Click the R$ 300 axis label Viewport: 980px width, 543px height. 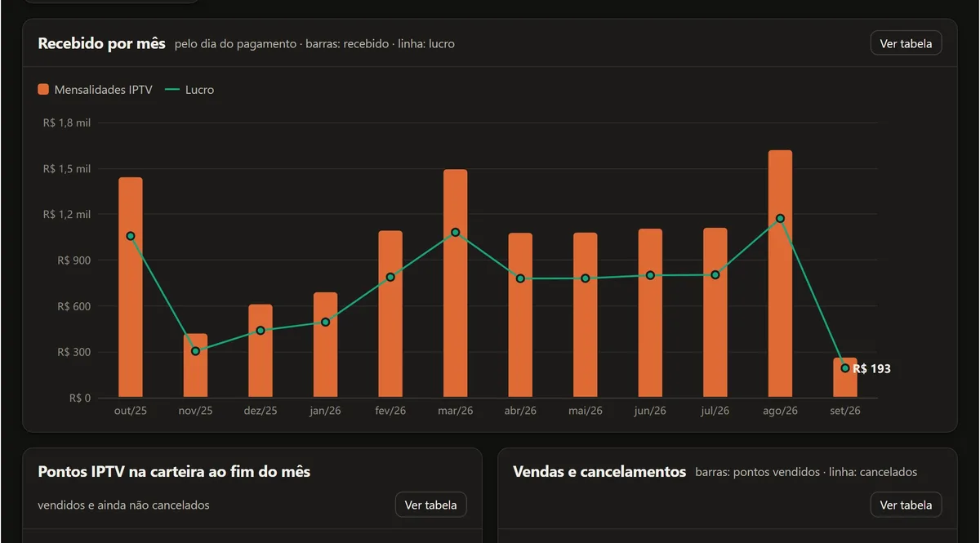[74, 353]
